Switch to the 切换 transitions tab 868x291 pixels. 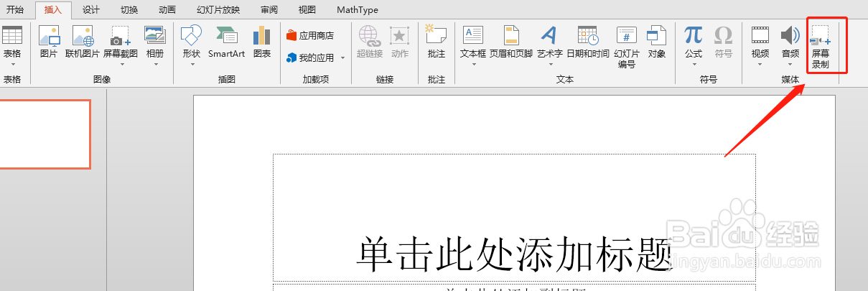tap(129, 10)
